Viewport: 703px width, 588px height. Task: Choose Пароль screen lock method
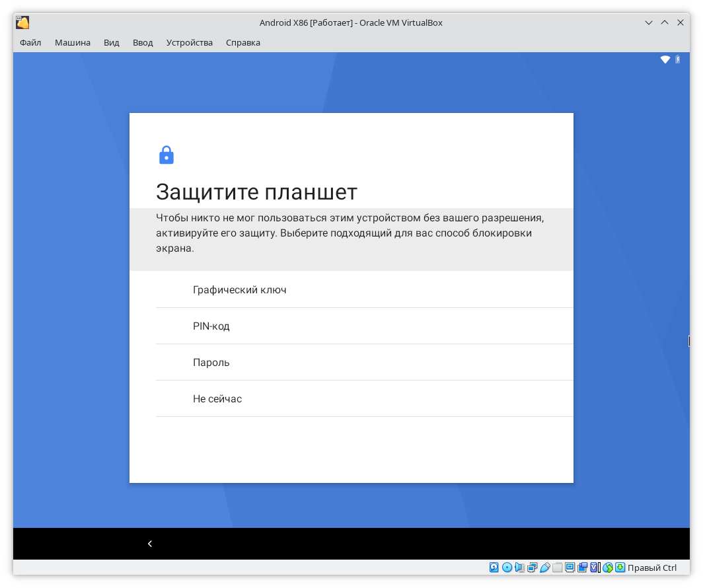[x=211, y=362]
